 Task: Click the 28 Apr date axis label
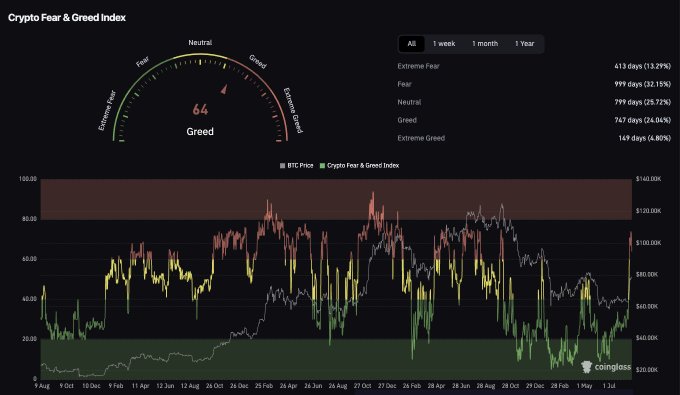click(436, 386)
